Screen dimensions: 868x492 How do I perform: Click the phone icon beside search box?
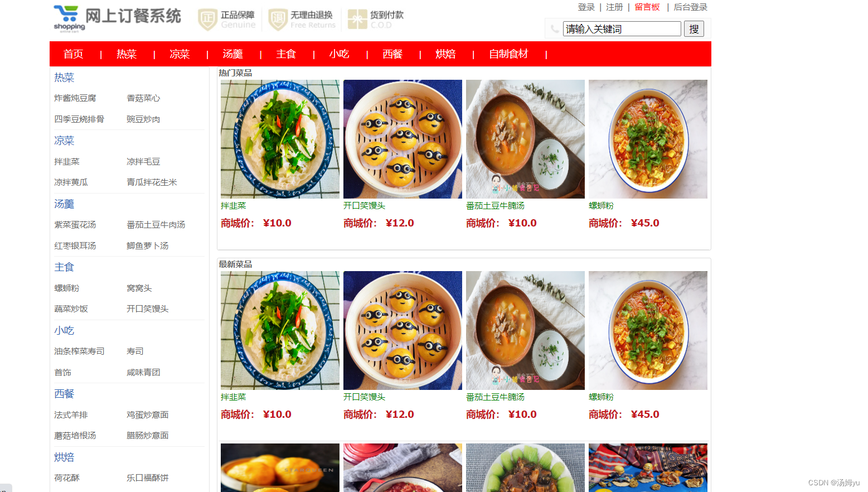point(554,29)
